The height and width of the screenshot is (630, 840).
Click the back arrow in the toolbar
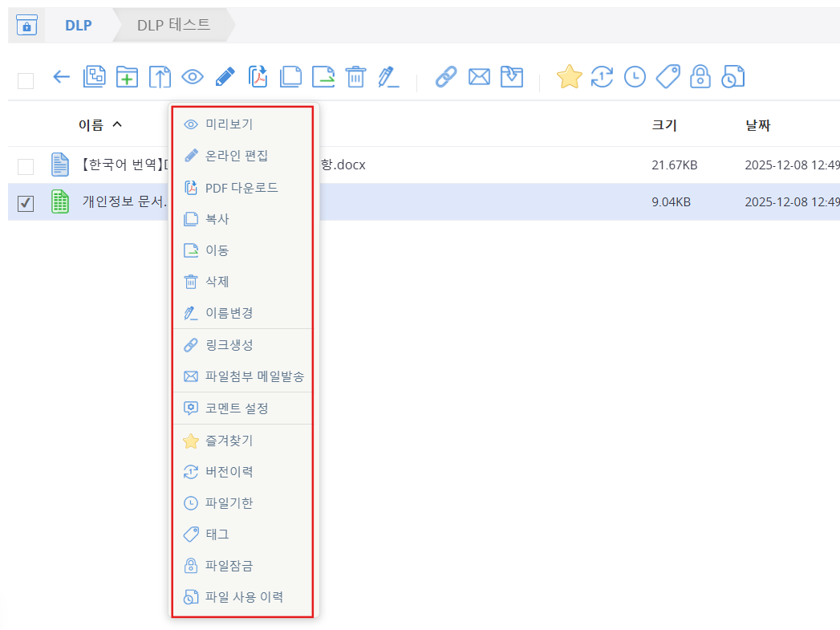(x=62, y=77)
